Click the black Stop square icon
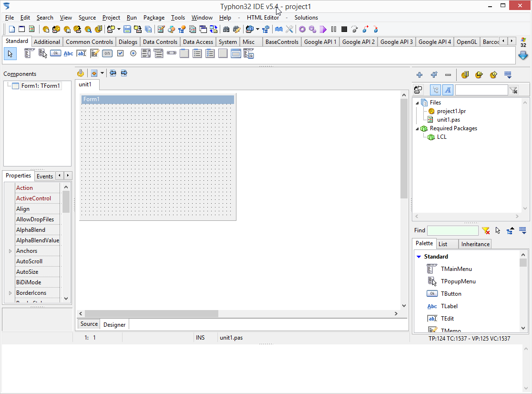 344,30
